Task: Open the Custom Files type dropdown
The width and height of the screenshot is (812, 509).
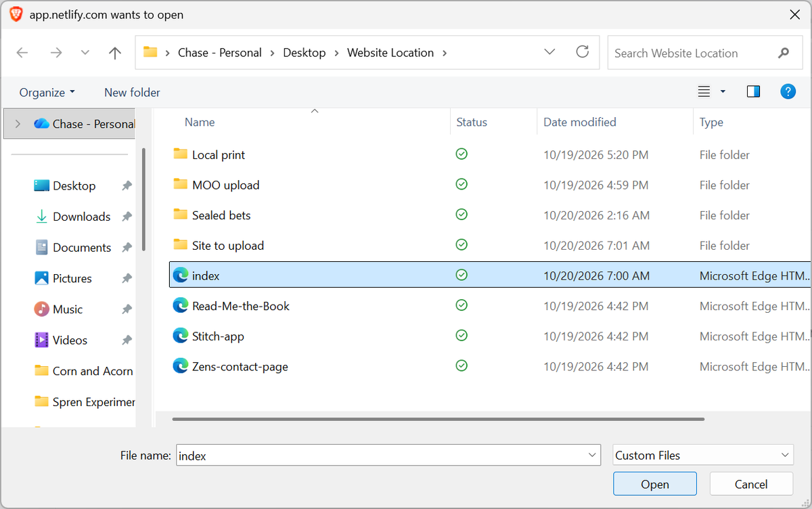Action: tap(703, 456)
